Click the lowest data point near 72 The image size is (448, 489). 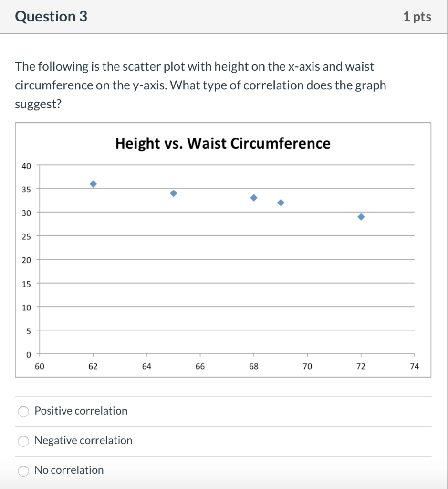361,217
